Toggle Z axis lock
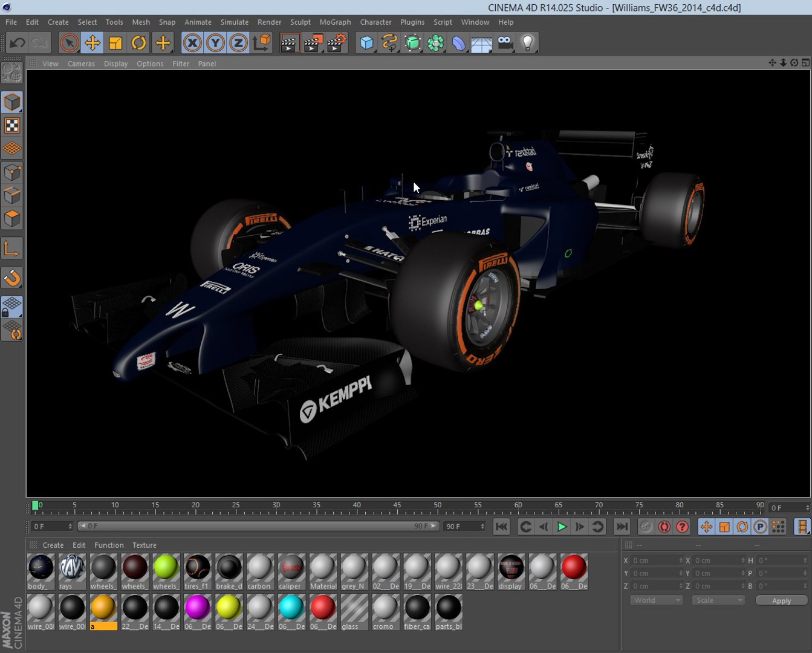Viewport: 812px width, 653px height. point(238,43)
